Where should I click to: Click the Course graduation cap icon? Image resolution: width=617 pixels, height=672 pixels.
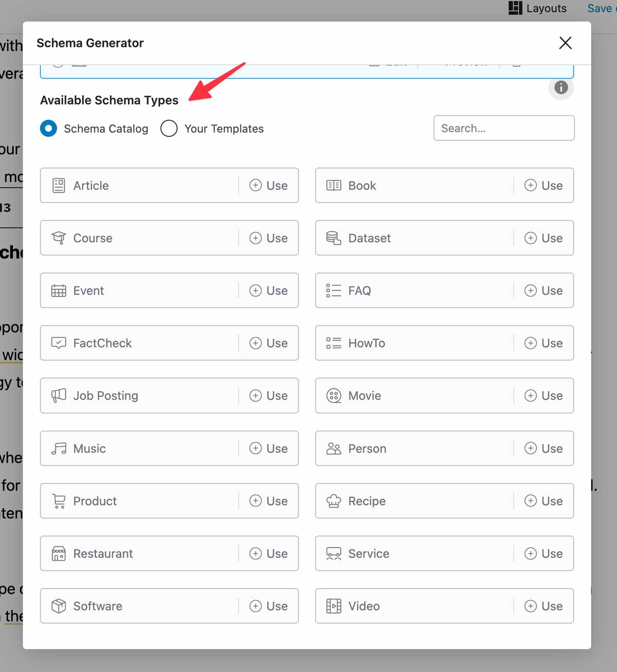[x=59, y=238]
